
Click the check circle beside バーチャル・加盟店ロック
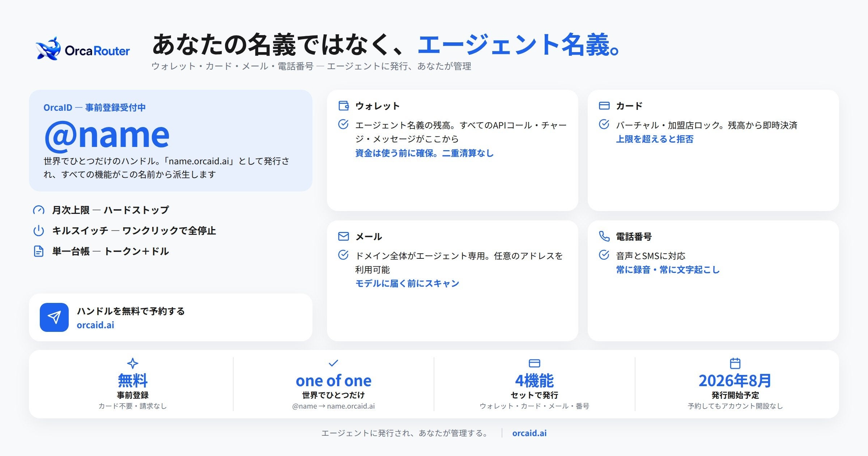604,124
